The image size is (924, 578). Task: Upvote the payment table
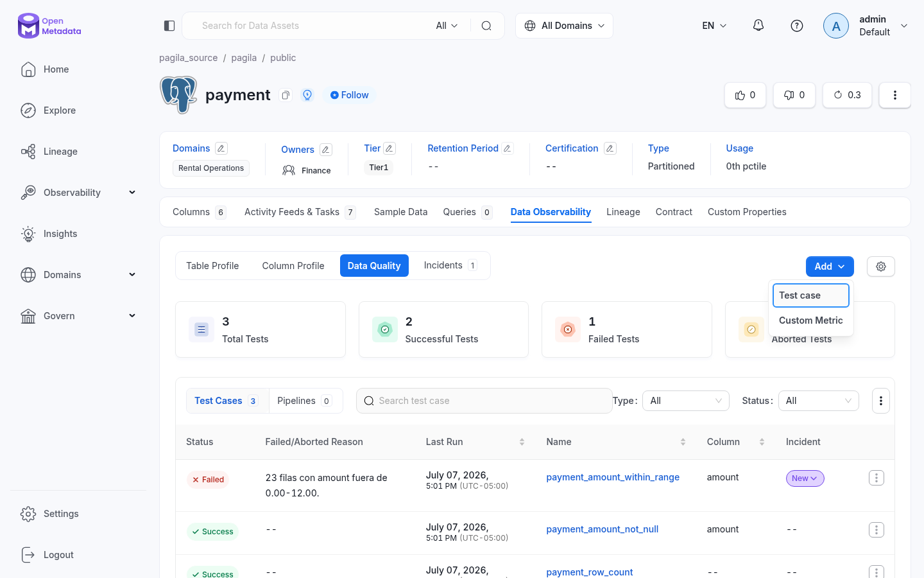[745, 95]
